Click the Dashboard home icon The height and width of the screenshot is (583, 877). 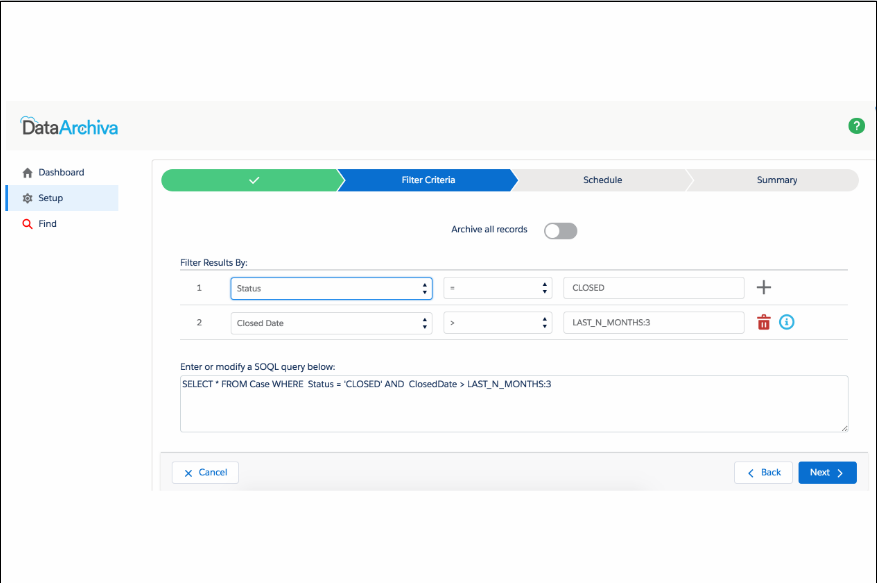click(27, 173)
